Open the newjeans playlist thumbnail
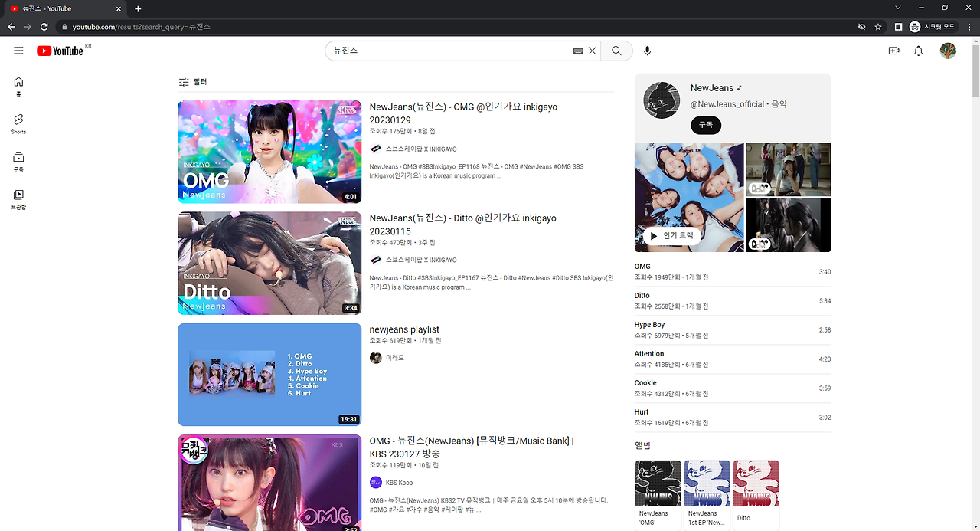Viewport: 980px width, 531px height. tap(269, 374)
